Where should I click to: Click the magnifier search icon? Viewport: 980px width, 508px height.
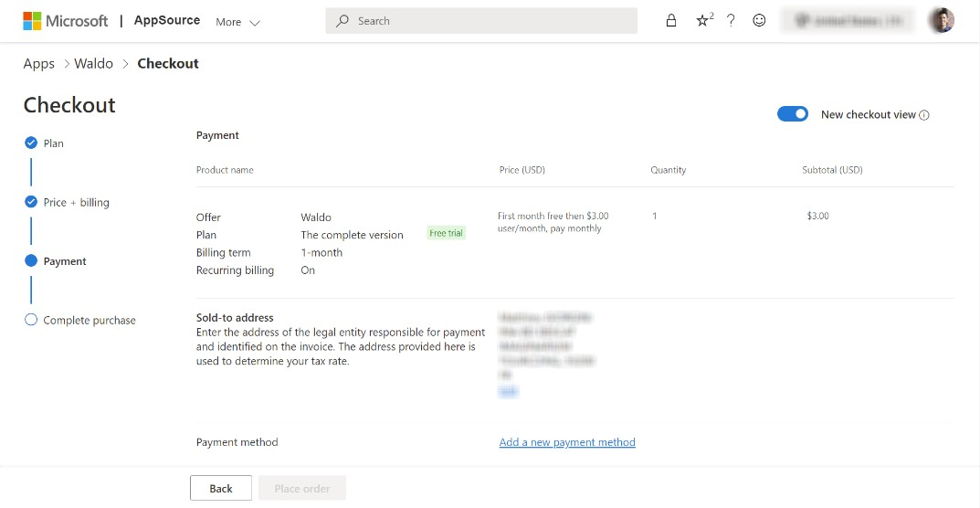[x=342, y=21]
